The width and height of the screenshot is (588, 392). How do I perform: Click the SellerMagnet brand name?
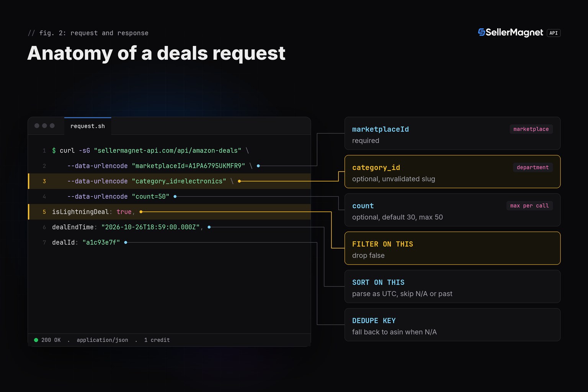(514, 33)
